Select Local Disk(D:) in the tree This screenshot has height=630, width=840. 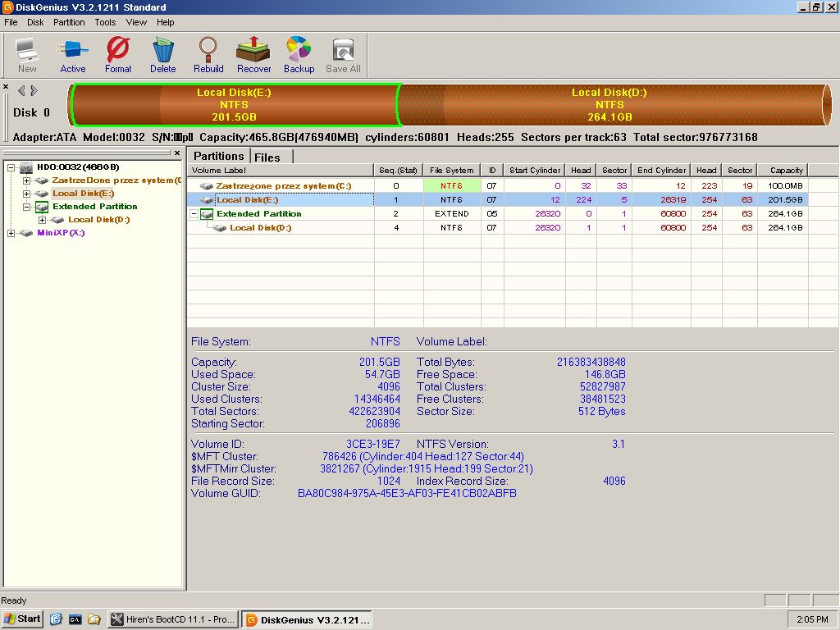point(98,220)
